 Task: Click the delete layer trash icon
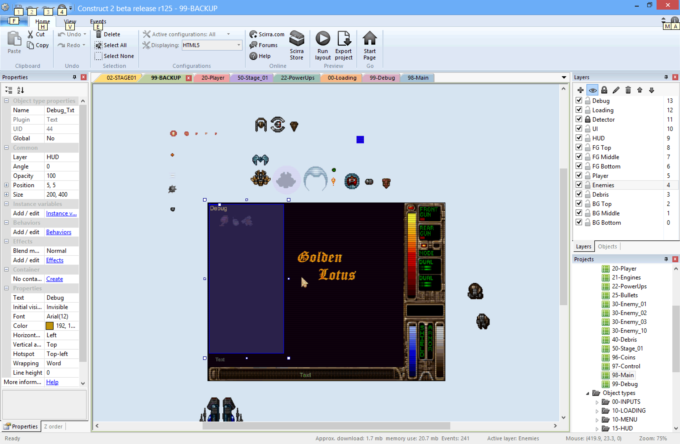(628, 90)
